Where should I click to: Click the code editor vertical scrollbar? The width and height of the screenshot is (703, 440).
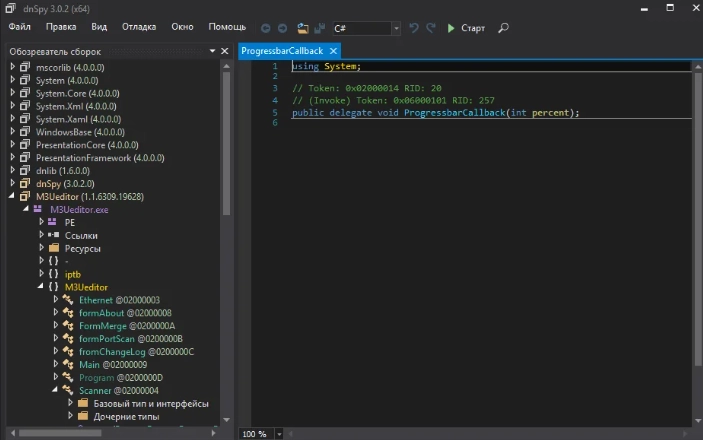[698, 220]
